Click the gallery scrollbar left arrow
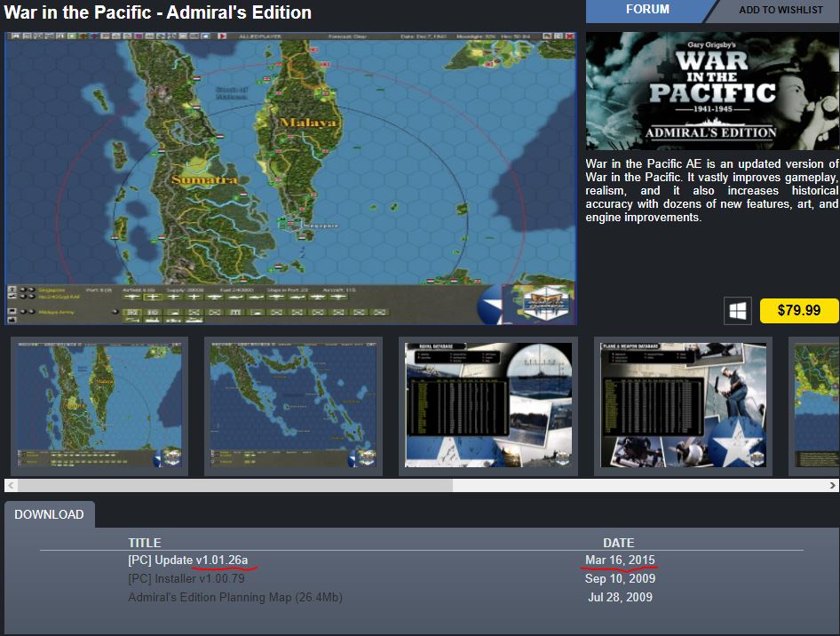 (11, 486)
